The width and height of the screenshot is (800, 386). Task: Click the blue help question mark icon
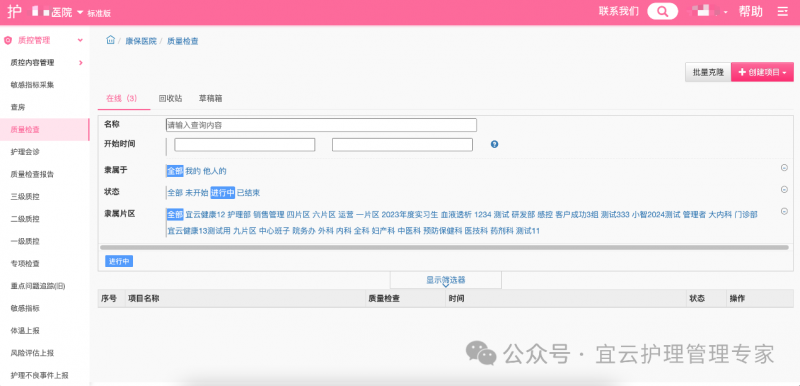point(494,144)
